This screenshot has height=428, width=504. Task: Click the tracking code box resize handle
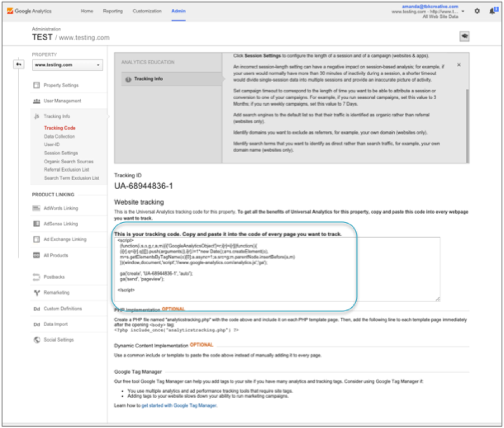point(437,299)
